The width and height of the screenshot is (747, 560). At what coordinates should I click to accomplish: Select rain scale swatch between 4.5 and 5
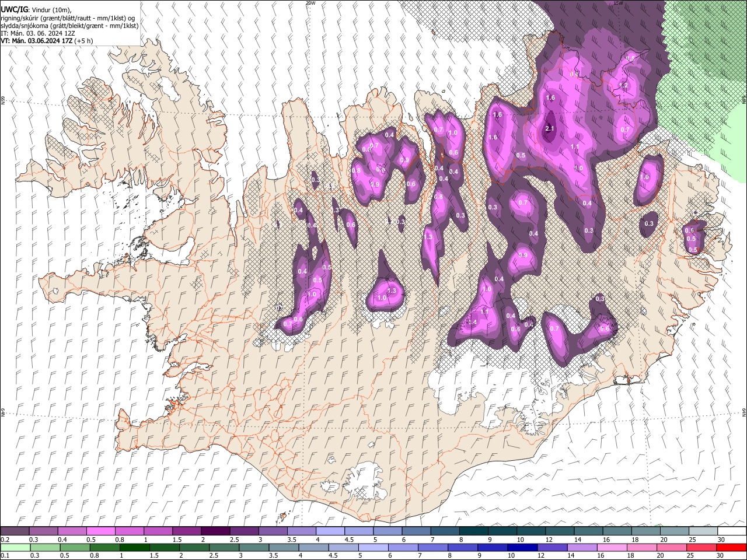(343, 547)
